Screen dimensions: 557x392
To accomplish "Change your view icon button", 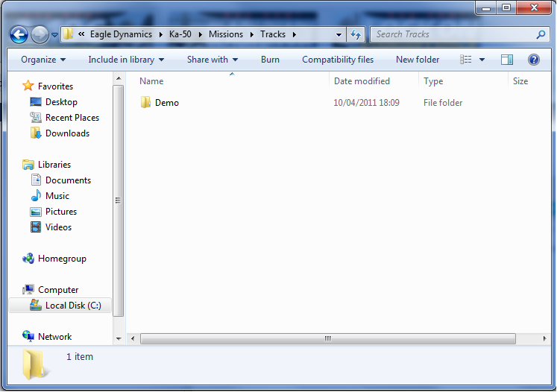I will coord(466,60).
